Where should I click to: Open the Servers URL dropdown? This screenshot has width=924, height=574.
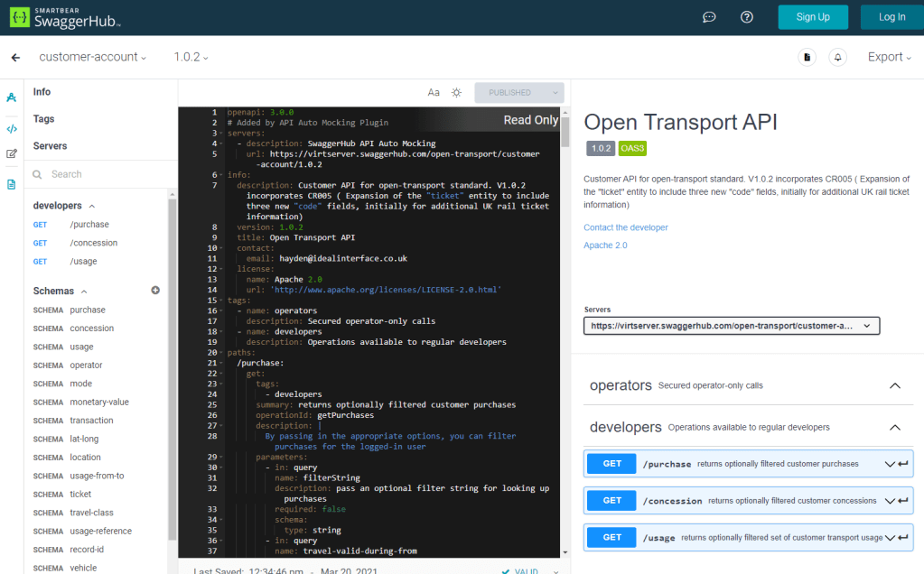[732, 326]
